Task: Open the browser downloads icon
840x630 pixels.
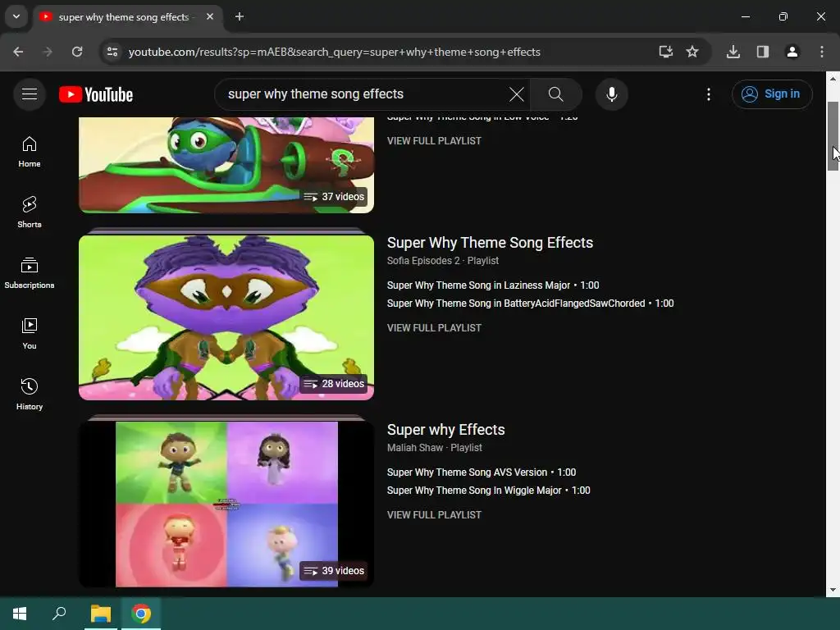Action: tap(733, 52)
